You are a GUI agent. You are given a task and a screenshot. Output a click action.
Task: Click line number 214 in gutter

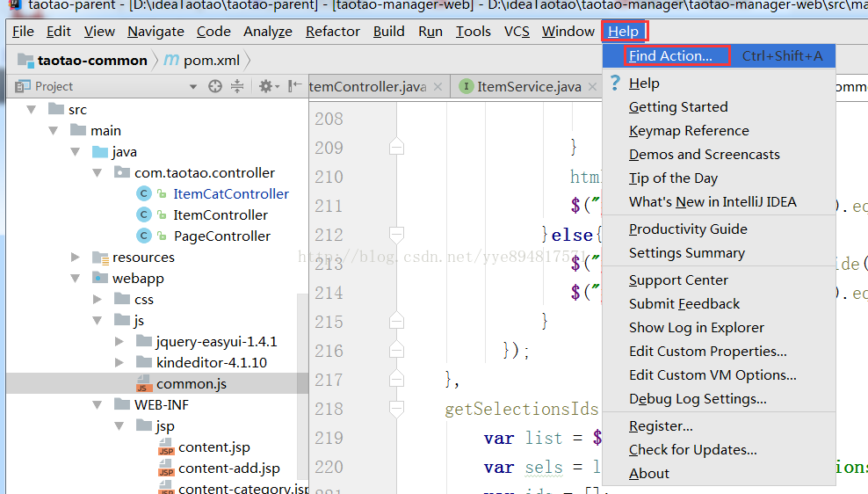click(329, 293)
